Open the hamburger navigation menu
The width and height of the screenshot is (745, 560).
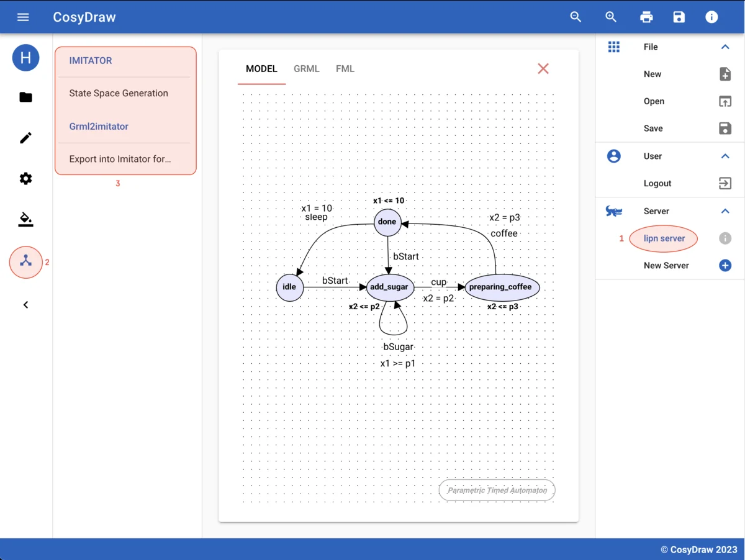tap(23, 17)
